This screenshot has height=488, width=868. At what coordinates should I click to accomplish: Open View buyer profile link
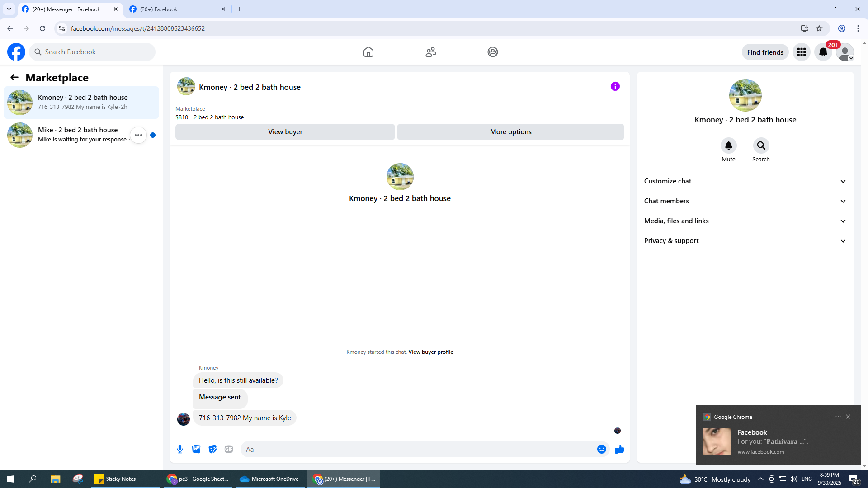(430, 352)
